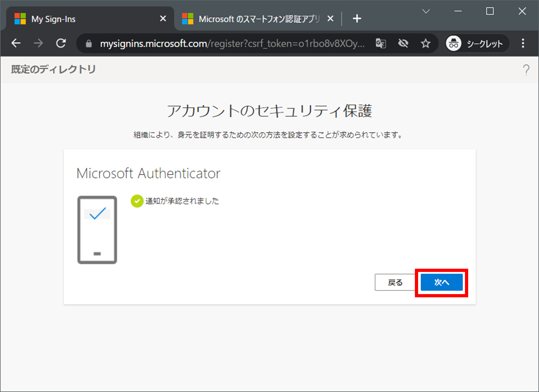Click the browser back arrow
The width and height of the screenshot is (539, 392).
[x=16, y=44]
